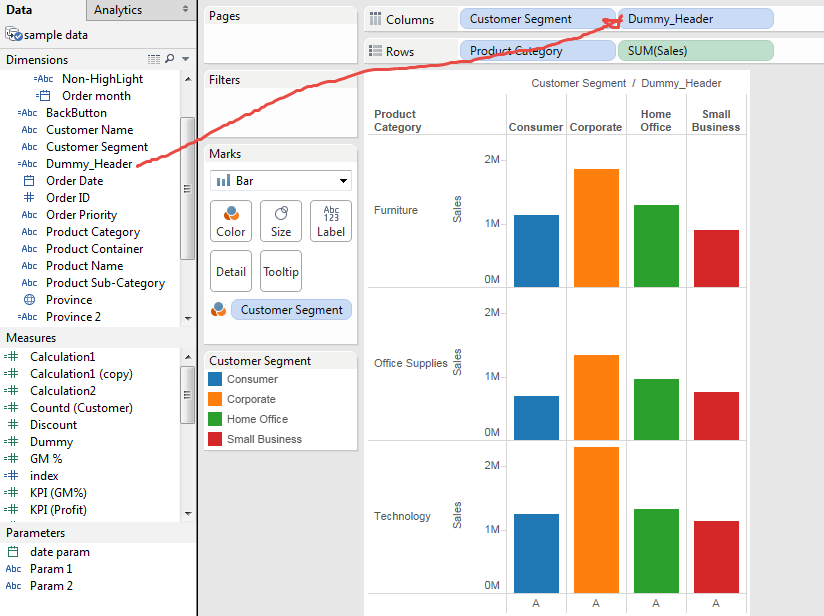Click the scroll up arrow in Dimensions list
824x616 pixels.
(188, 79)
